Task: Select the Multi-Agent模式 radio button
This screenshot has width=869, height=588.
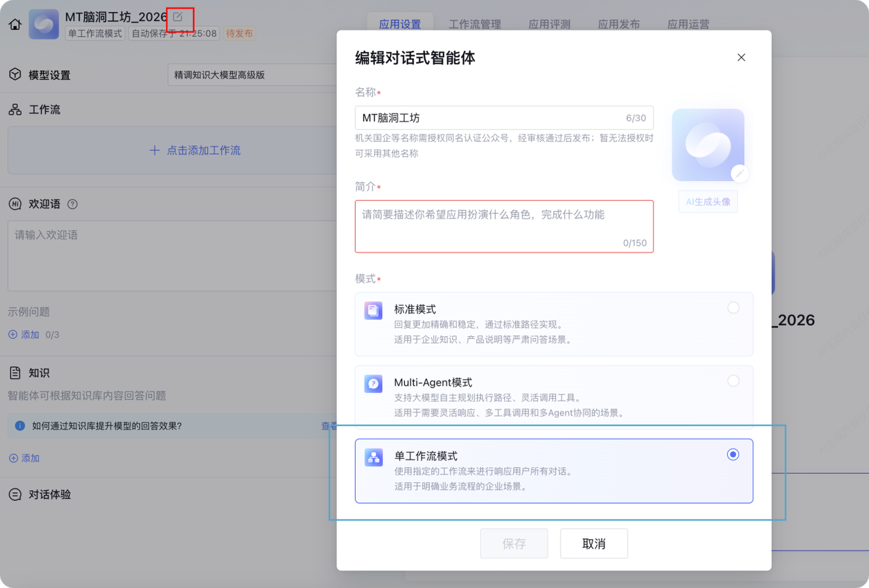Action: (x=733, y=381)
